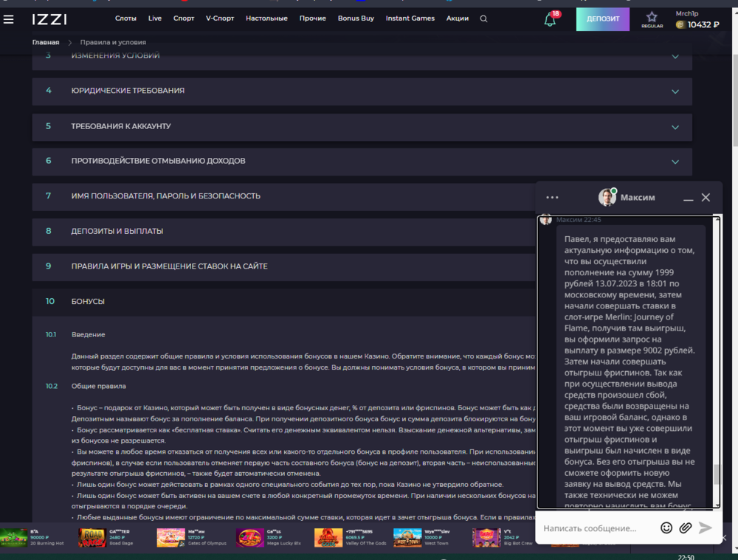Minimize the Максим chat widget

(688, 198)
